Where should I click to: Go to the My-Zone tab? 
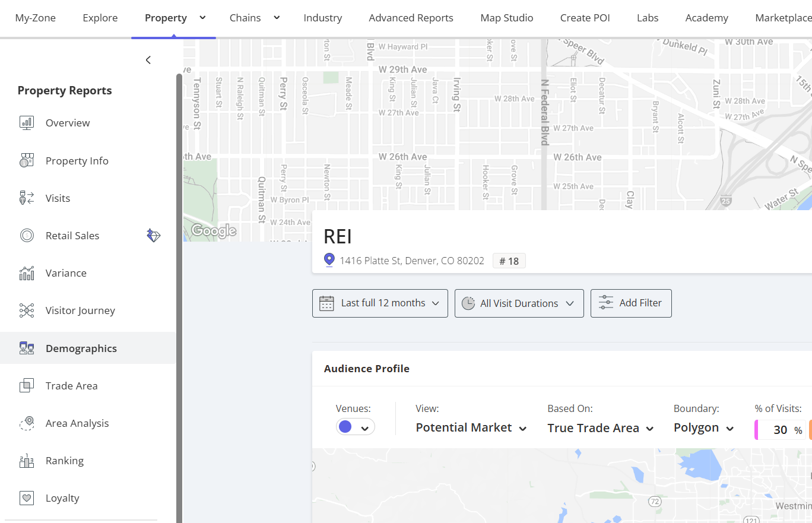36,18
